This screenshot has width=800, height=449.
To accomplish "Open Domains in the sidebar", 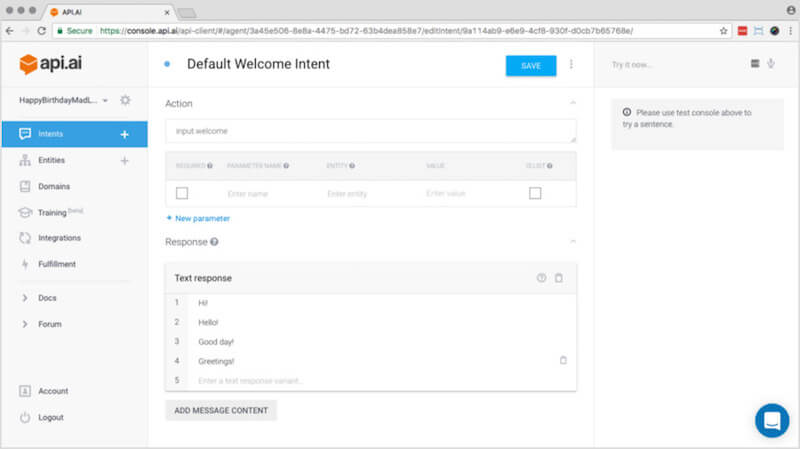I will tap(54, 186).
